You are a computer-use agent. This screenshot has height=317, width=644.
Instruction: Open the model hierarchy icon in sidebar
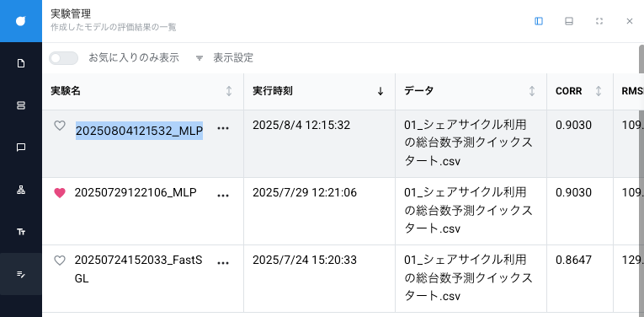[x=20, y=190]
